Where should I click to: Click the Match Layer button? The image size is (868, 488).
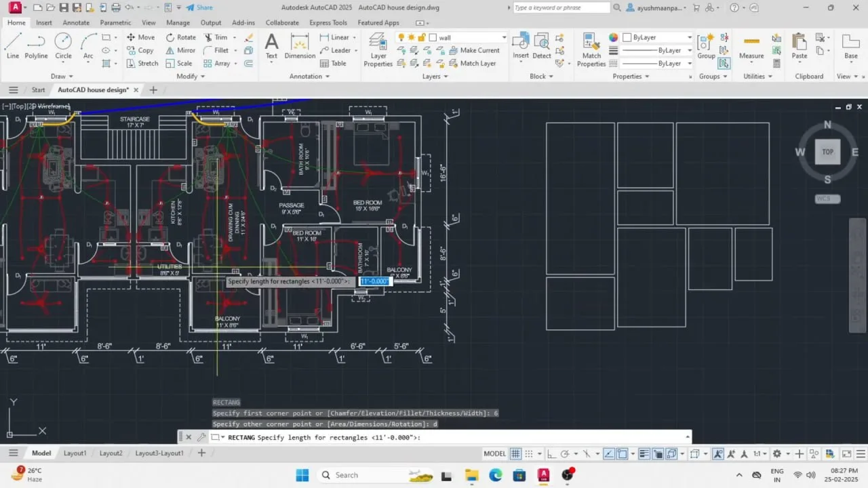[471, 63]
